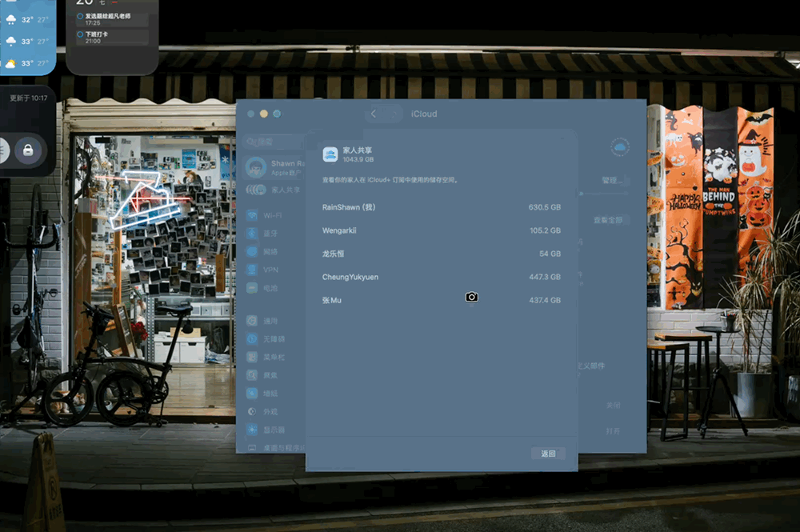The height and width of the screenshot is (532, 800).
Task: Select the CheungYukyuen member row
Action: click(x=442, y=277)
